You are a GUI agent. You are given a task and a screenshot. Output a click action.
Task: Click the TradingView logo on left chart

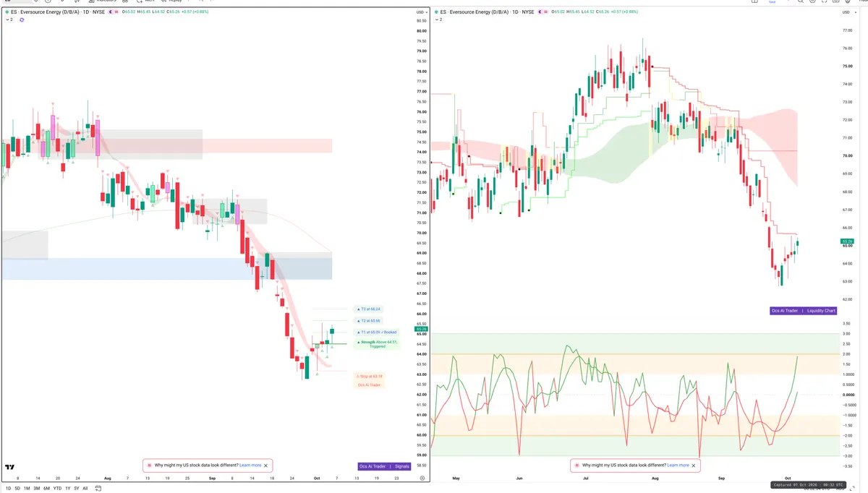coord(10,467)
